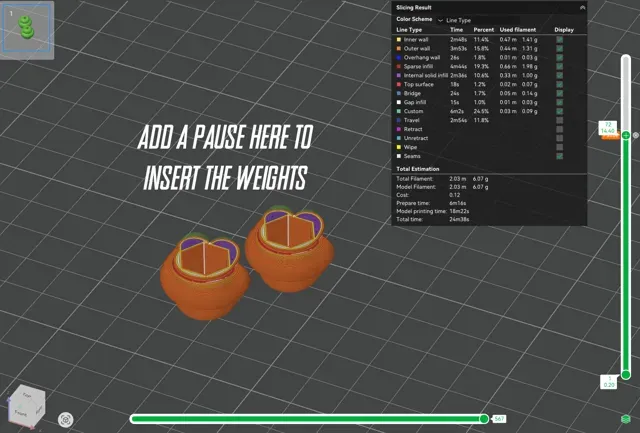Toggle Outer wall display checkbox

click(x=560, y=49)
